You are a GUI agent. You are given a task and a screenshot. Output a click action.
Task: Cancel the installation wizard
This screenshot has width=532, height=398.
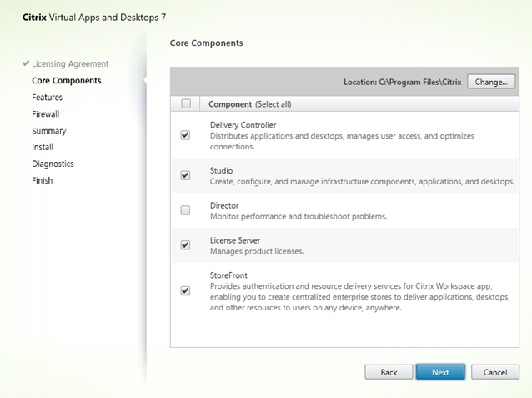pos(495,372)
